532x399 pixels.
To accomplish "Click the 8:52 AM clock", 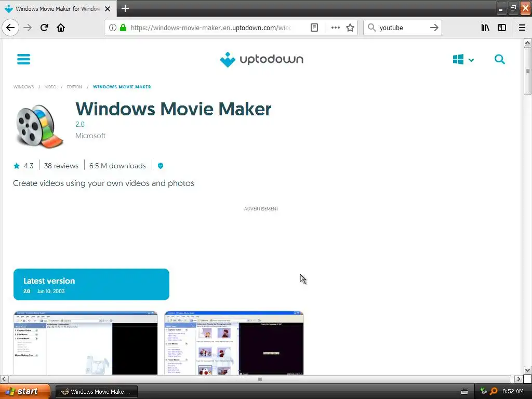I will [513, 392].
